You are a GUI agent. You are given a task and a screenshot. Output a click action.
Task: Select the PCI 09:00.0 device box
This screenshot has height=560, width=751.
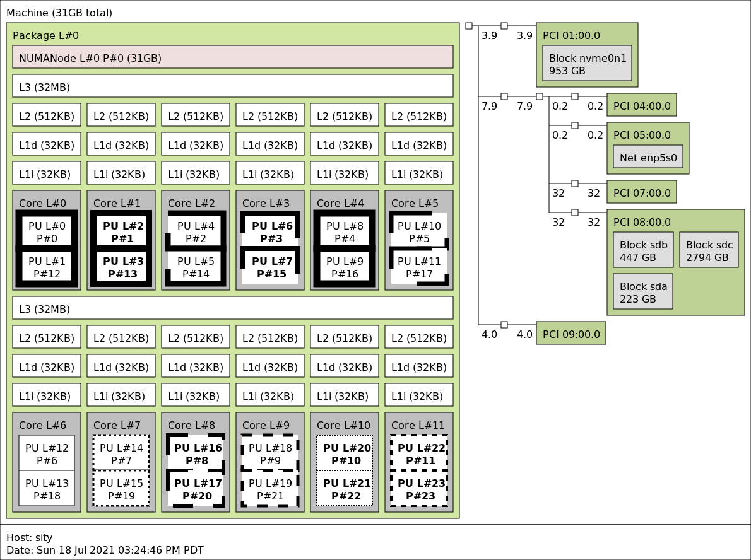pos(571,334)
